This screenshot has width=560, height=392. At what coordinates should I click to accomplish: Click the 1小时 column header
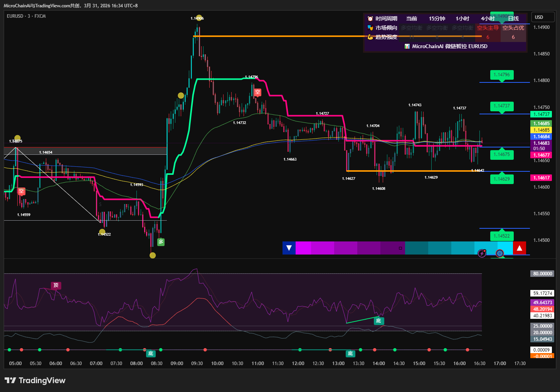pos(462,18)
